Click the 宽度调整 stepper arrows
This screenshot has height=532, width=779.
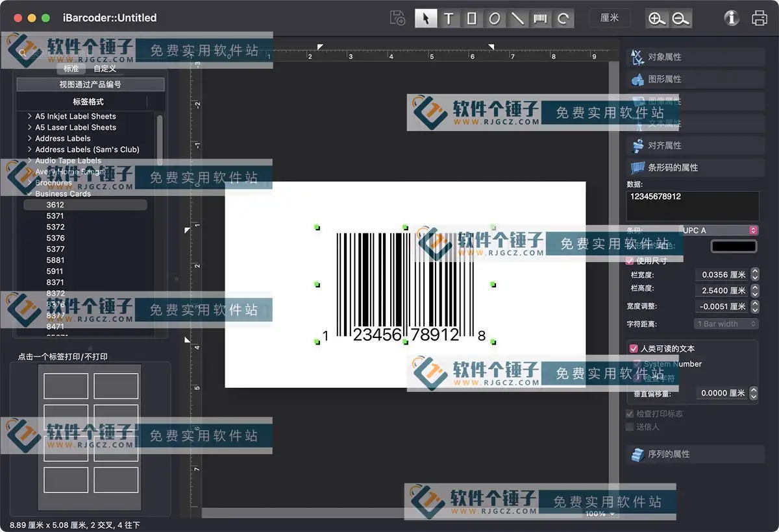[754, 306]
